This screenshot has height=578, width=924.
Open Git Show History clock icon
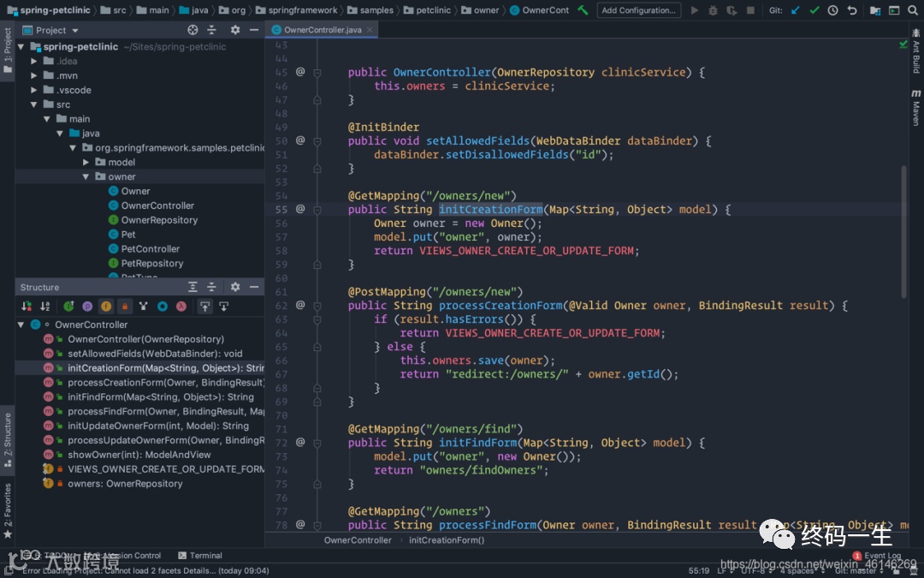tap(832, 10)
